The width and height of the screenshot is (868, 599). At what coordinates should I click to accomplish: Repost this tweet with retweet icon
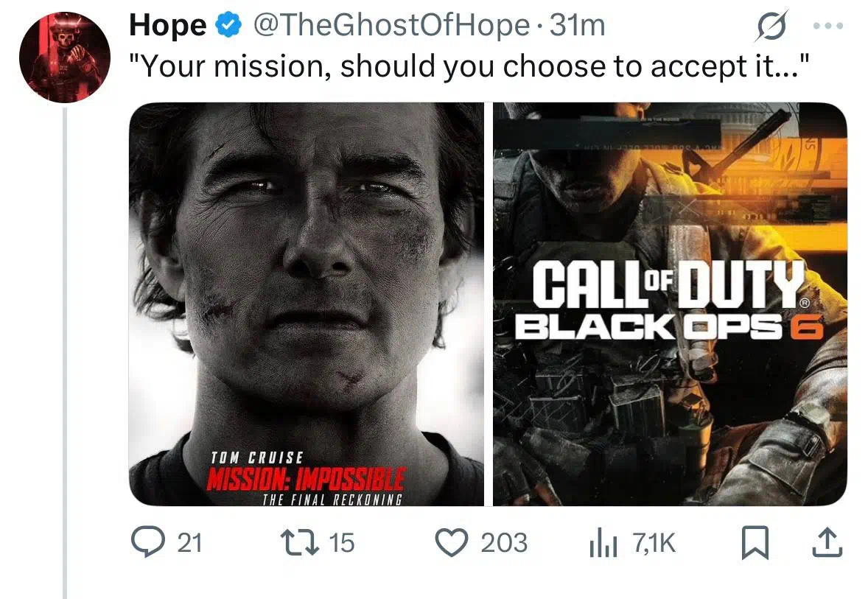coord(299,542)
